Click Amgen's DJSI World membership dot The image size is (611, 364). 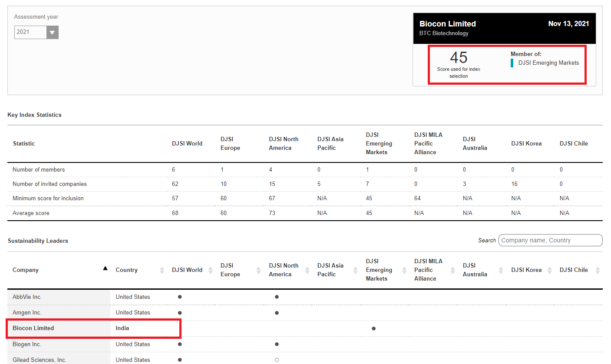click(180, 313)
